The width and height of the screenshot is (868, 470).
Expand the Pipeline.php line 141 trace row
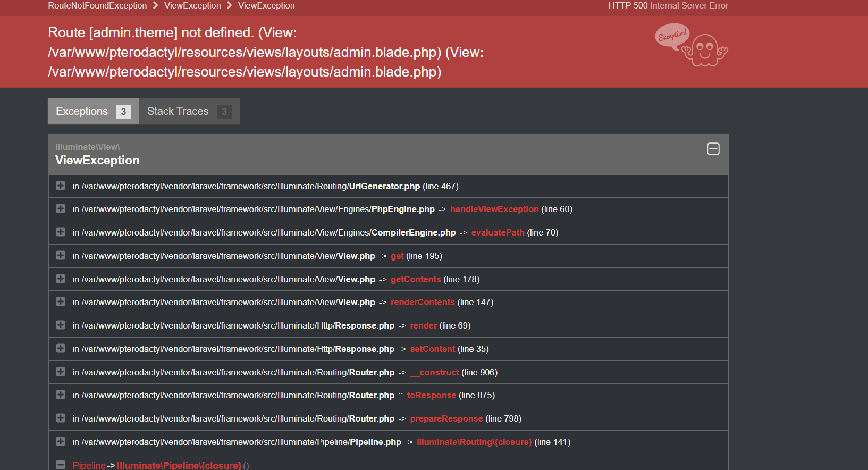[61, 441]
